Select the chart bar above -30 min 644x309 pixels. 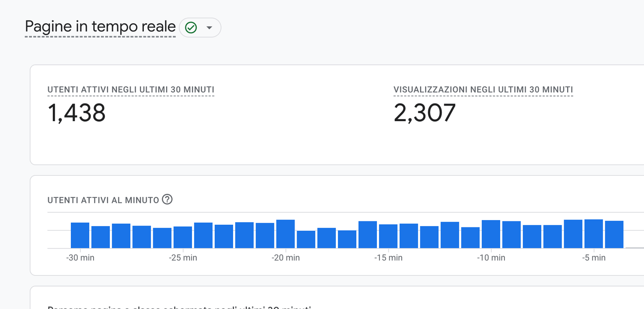tap(80, 235)
